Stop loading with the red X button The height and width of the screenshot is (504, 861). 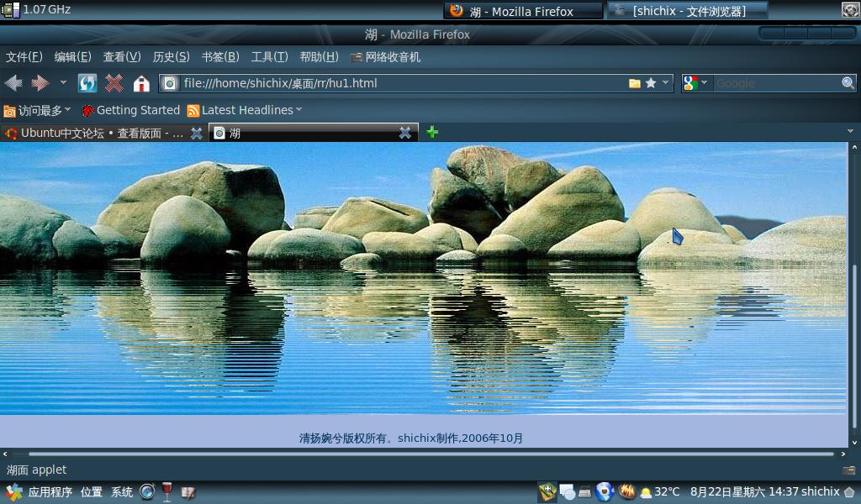114,83
